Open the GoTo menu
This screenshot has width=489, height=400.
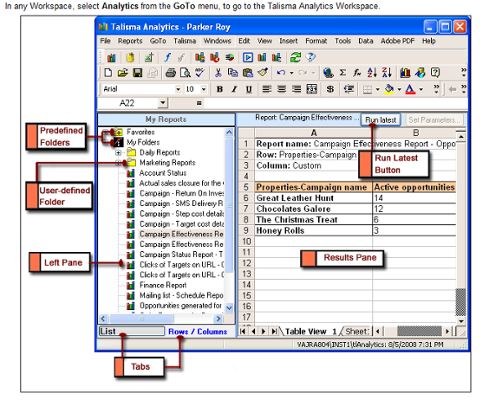pyautogui.click(x=158, y=41)
